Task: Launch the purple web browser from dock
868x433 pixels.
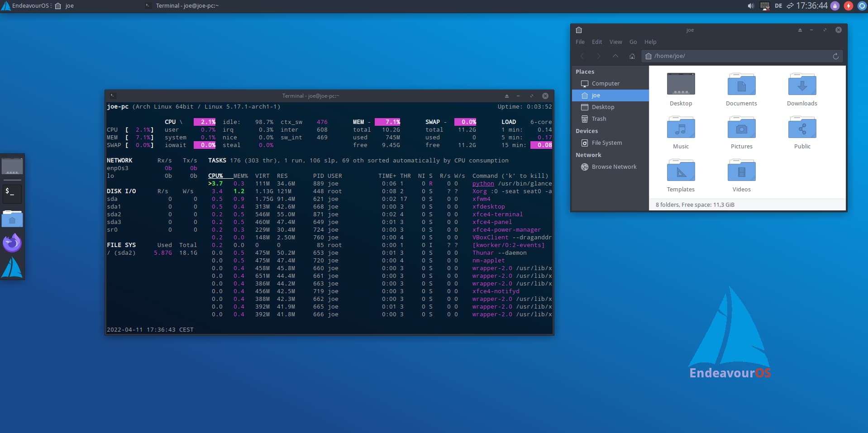Action: (12, 243)
